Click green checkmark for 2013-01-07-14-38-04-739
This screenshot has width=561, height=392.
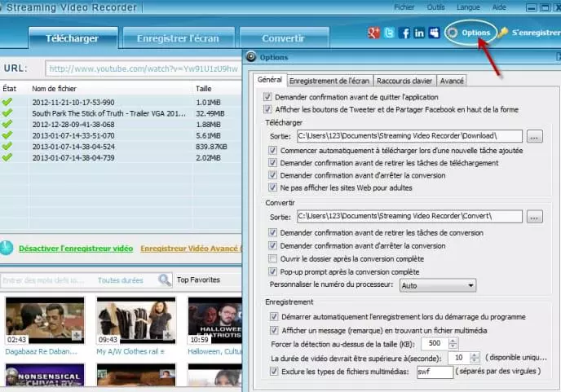pyautogui.click(x=7, y=157)
